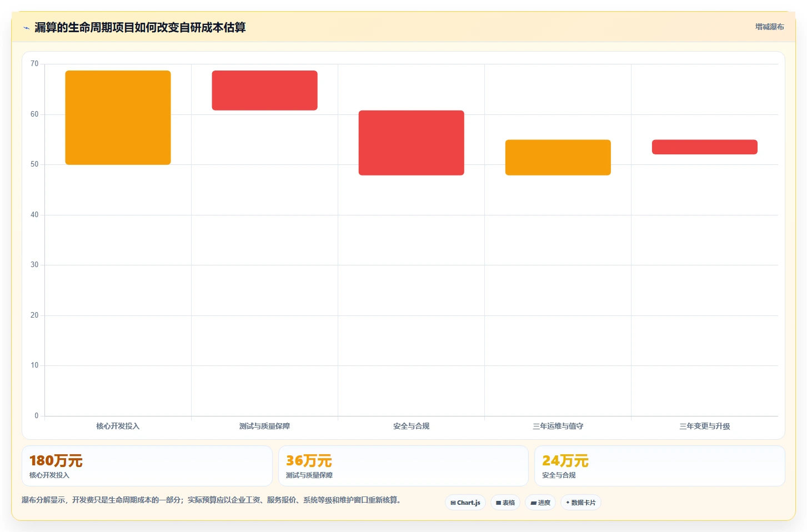Click the y-axis value 60
Viewport: 807px width, 532px height.
pos(34,114)
